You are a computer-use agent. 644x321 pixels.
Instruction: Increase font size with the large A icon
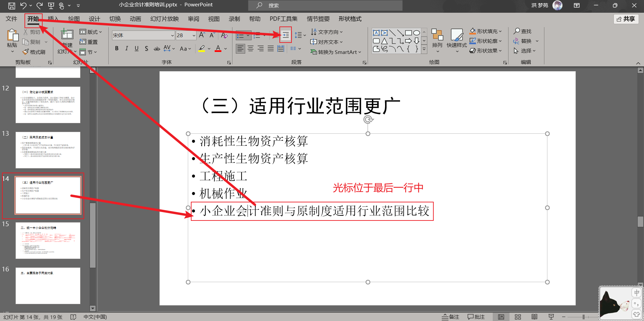coord(202,35)
